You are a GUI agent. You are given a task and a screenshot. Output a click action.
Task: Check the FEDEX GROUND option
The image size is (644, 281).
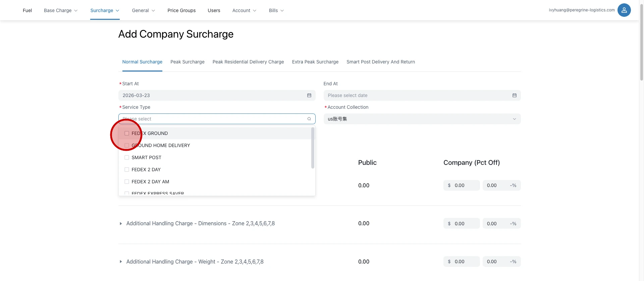[x=127, y=133]
